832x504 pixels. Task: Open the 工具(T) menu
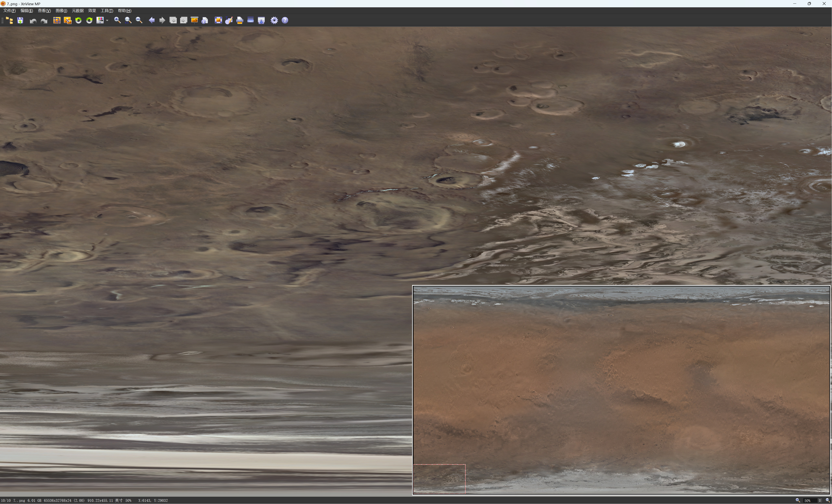click(x=107, y=11)
